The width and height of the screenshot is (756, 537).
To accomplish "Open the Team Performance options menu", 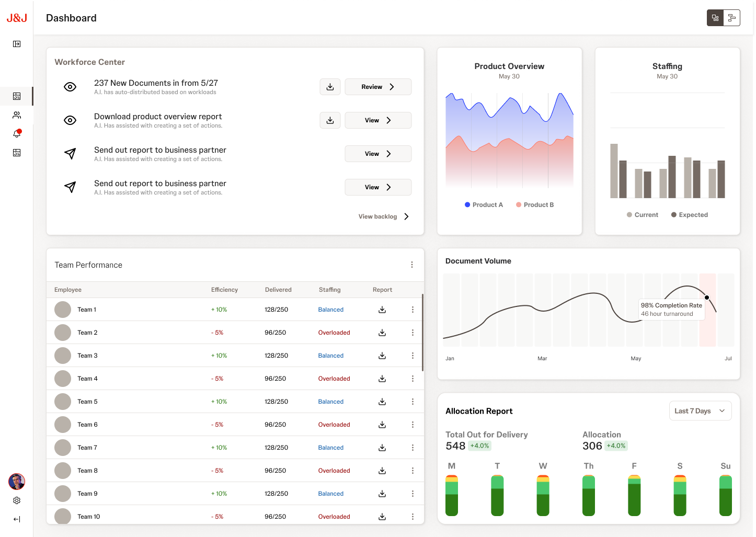I will [412, 265].
